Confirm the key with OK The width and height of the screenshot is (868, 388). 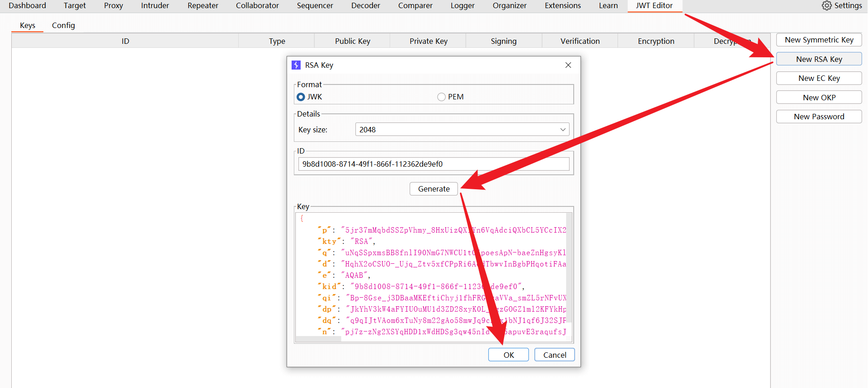point(508,355)
